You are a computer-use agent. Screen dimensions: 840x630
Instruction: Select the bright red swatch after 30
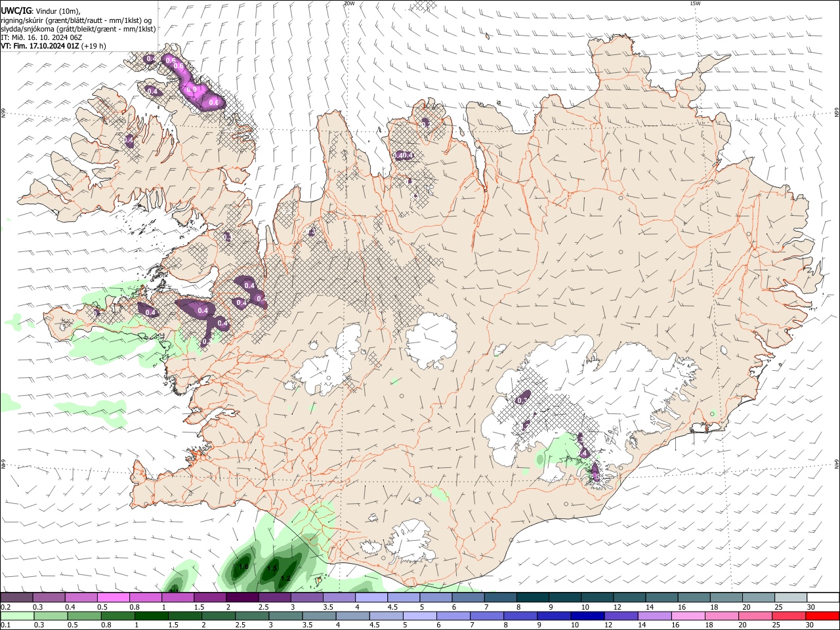[x=823, y=616]
